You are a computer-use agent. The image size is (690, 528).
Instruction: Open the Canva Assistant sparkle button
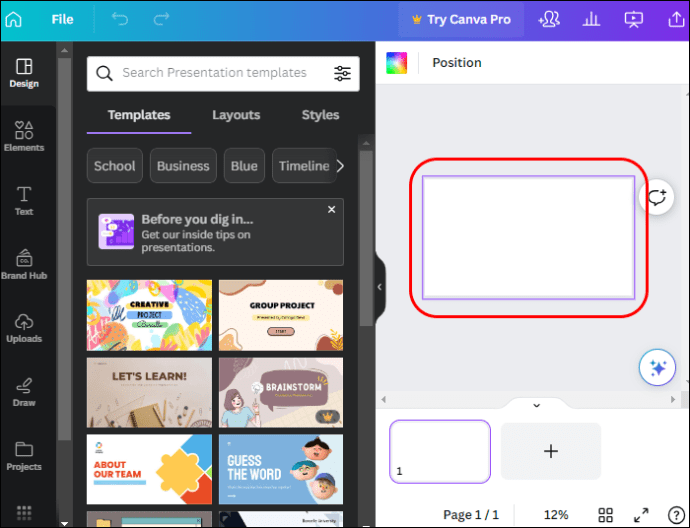pyautogui.click(x=657, y=367)
